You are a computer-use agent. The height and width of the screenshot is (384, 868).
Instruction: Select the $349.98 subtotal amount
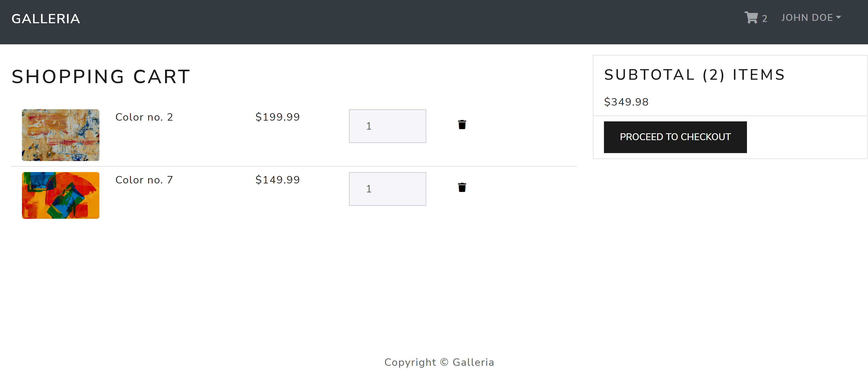coord(626,102)
